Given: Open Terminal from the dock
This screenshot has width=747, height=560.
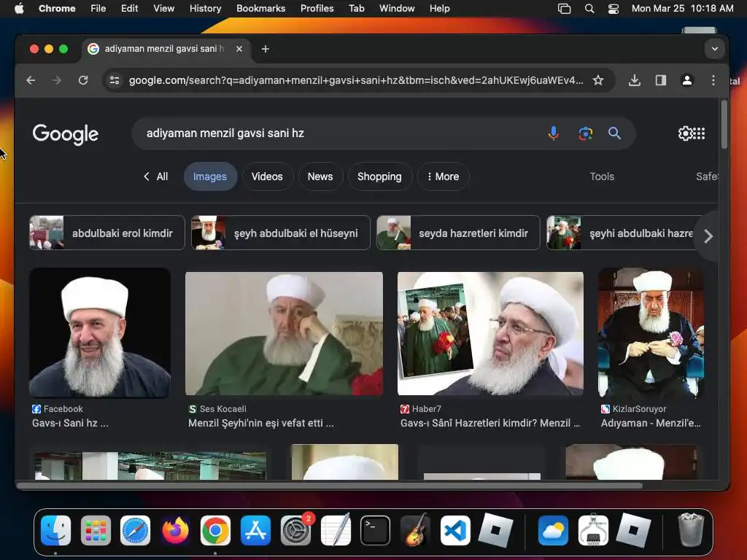Looking at the screenshot, I should click(x=376, y=531).
